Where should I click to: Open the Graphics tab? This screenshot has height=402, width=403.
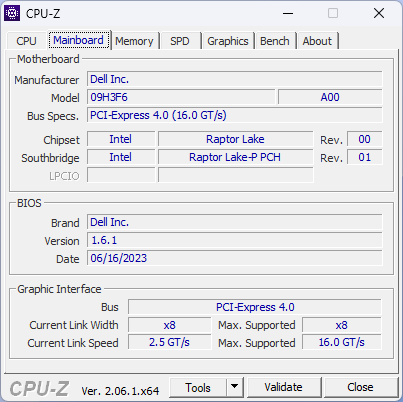click(228, 41)
